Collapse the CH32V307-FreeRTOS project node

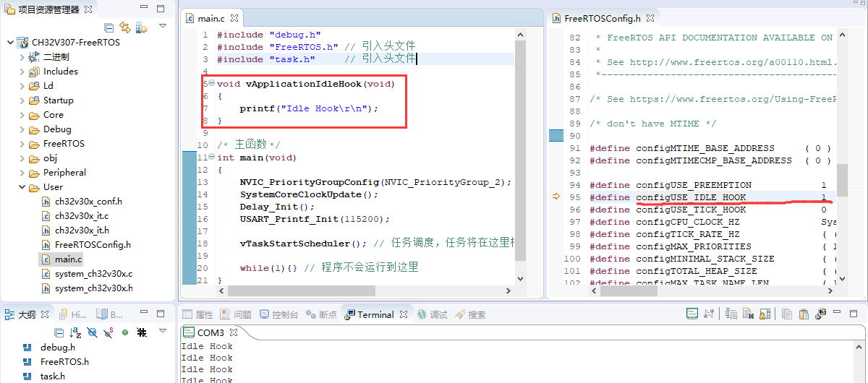10,42
